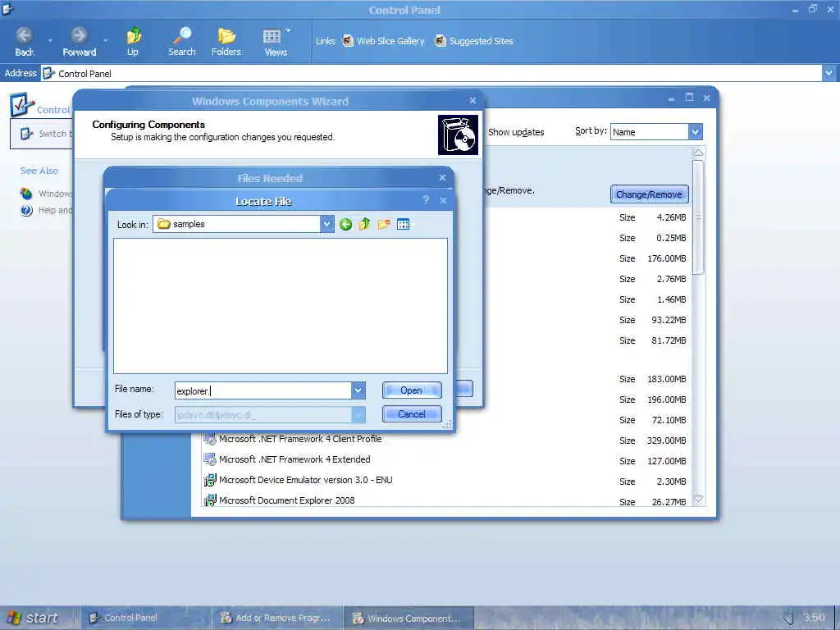Click the 3:50 taskbar clock
The width and height of the screenshot is (840, 630).
(x=813, y=617)
